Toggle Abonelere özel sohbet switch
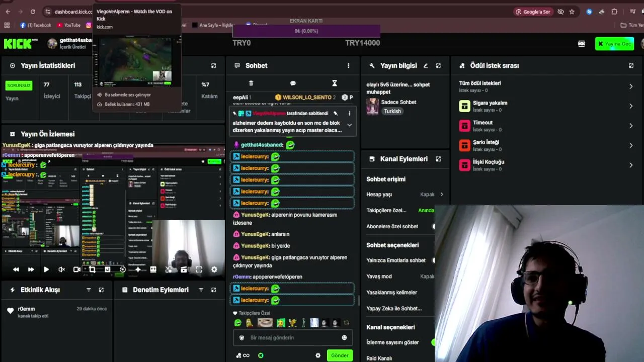644x362 pixels. point(433,226)
